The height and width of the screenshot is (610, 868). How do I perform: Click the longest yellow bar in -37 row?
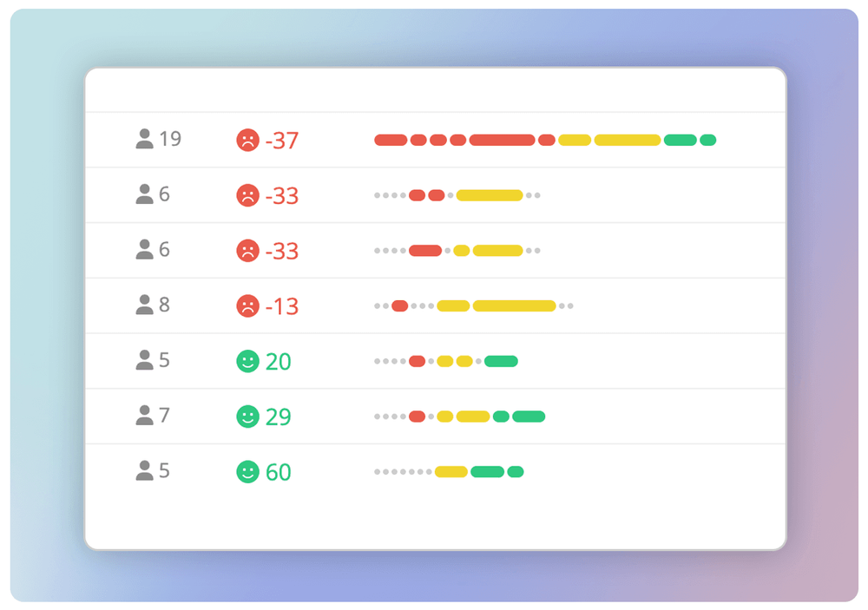pos(628,141)
